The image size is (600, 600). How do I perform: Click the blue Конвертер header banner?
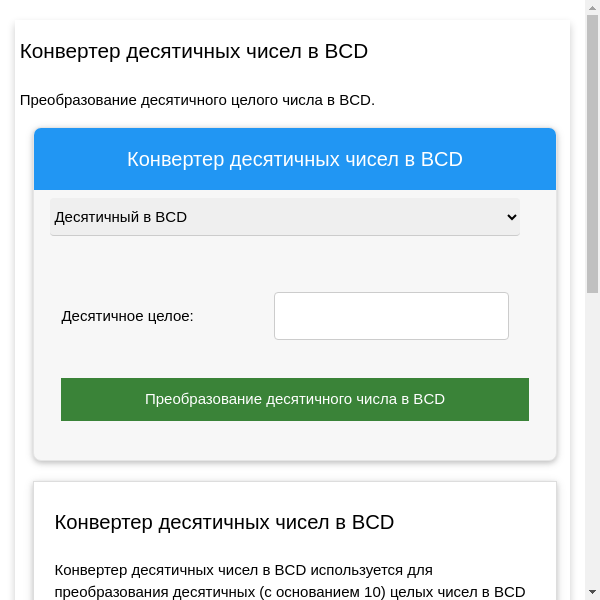[295, 159]
